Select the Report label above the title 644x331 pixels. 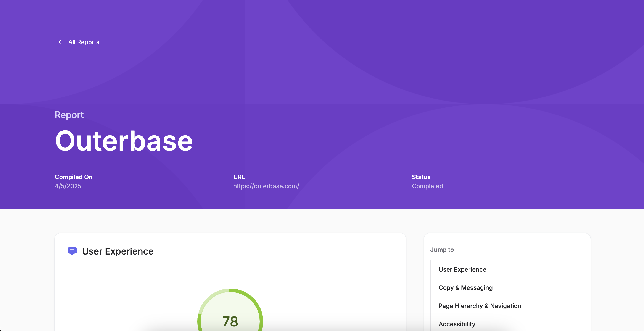pyautogui.click(x=69, y=115)
